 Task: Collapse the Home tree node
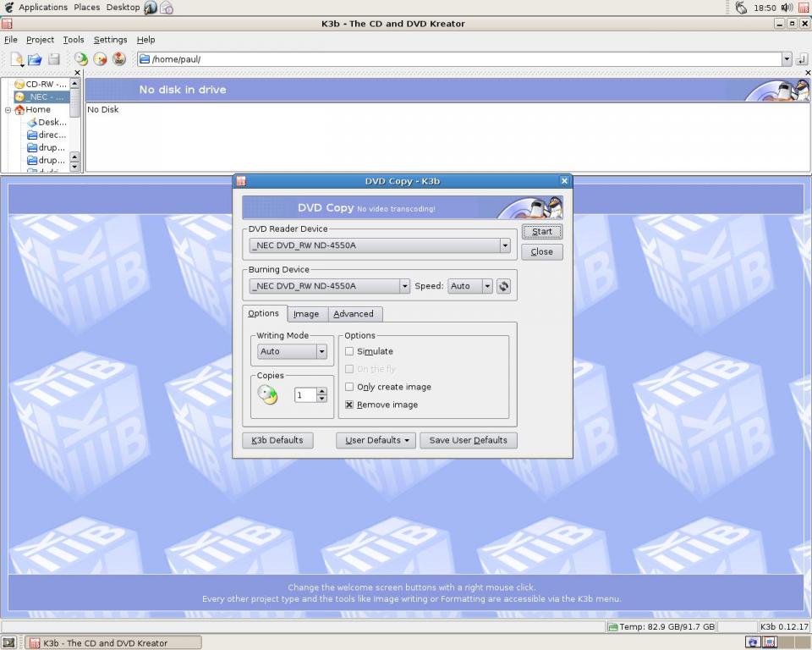pos(8,110)
